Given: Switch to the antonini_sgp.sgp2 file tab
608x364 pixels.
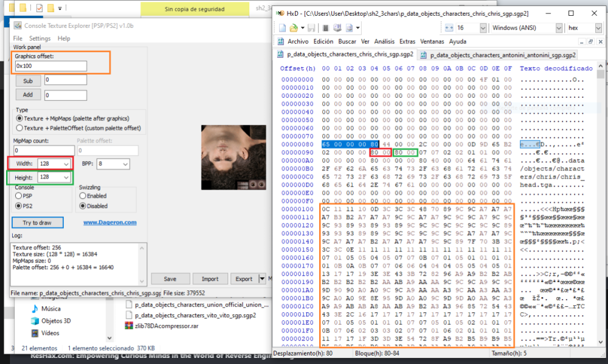Looking at the screenshot, I should point(502,55).
